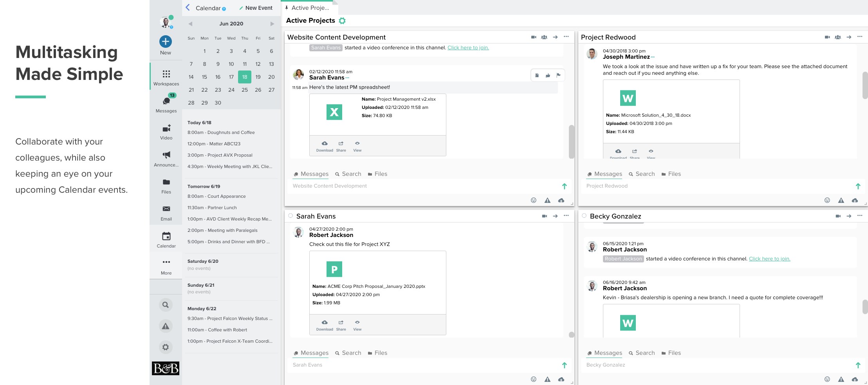
Task: Open more options for Website Content Development
Action: (x=566, y=37)
